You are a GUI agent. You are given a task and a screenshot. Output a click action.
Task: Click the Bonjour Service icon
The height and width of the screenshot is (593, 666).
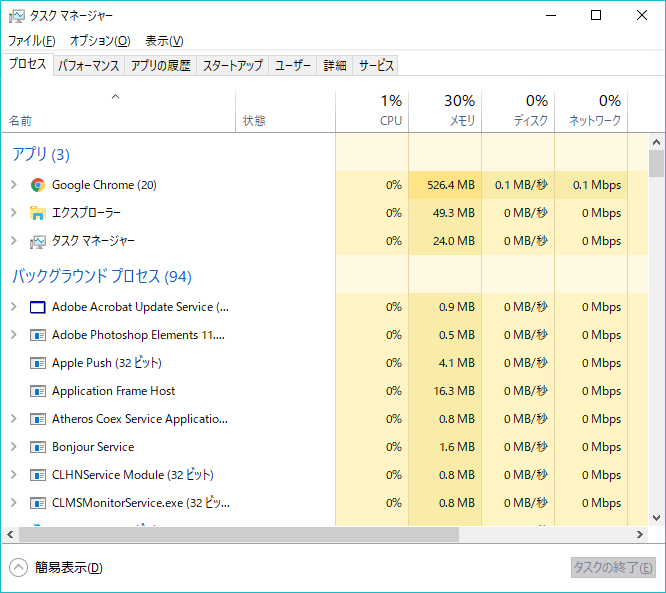click(x=38, y=447)
